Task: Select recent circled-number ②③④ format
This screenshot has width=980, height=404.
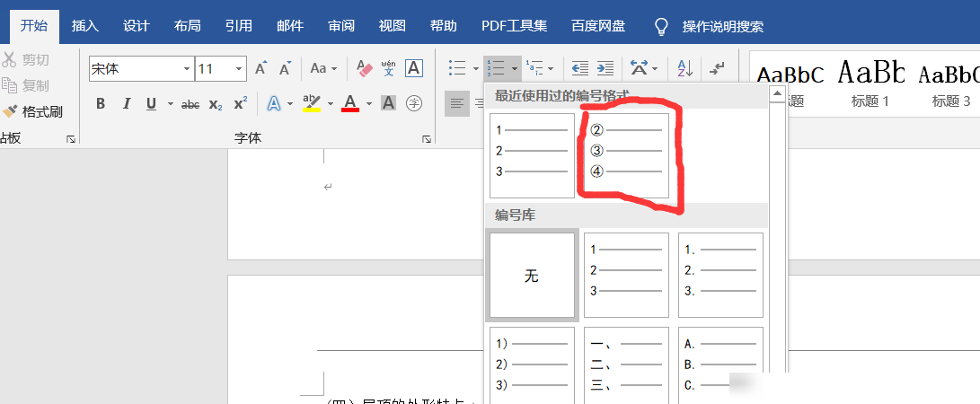Action: tap(626, 155)
